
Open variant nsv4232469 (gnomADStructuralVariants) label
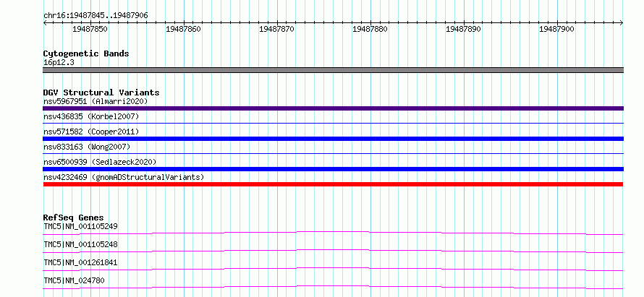(124, 177)
